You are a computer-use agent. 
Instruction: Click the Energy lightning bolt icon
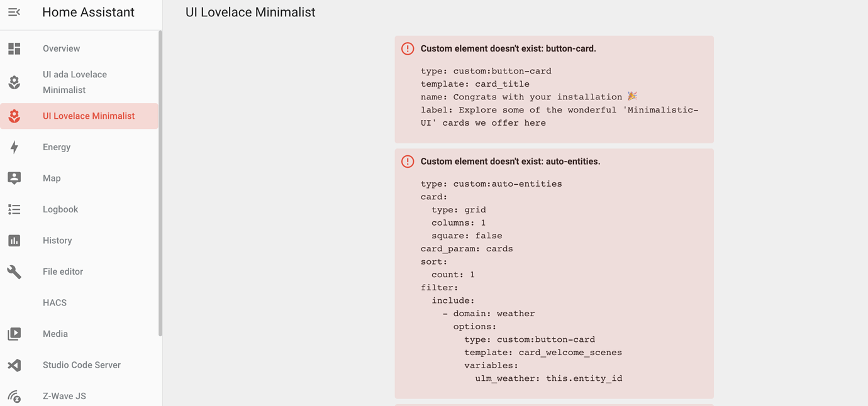coord(14,147)
